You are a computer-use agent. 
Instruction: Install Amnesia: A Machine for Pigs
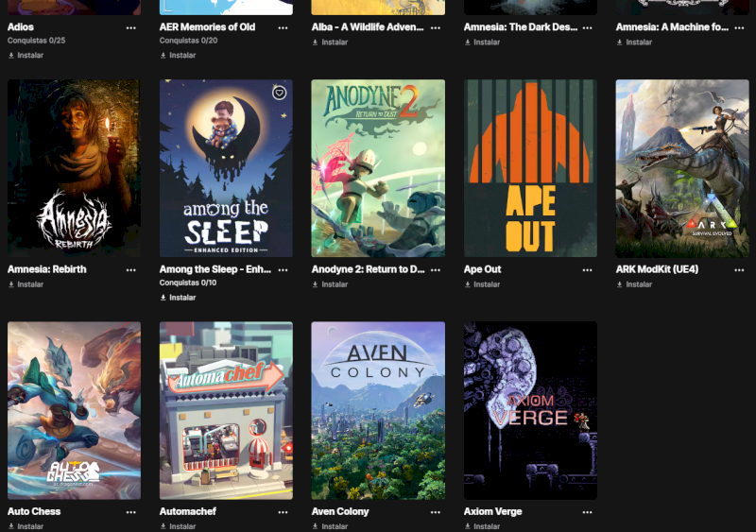tap(634, 43)
